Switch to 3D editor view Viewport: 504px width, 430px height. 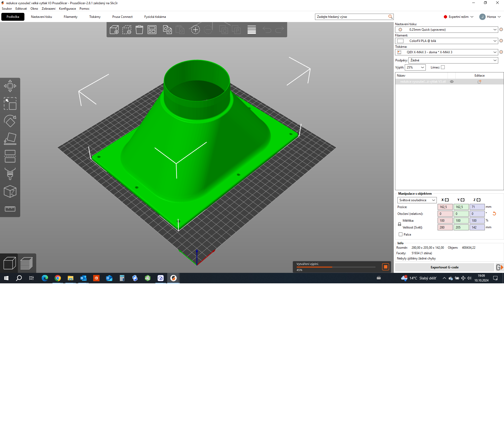[9, 263]
